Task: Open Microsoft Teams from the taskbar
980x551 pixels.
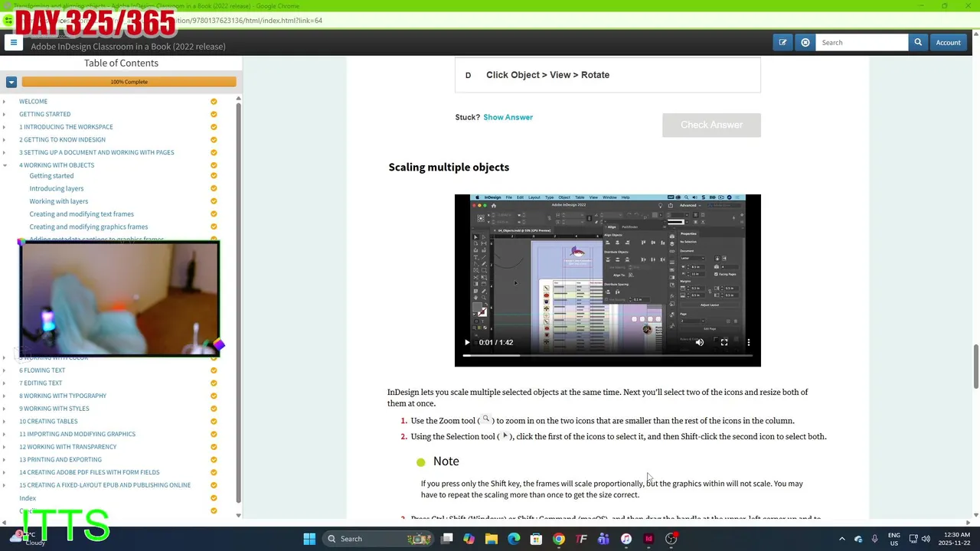Action: (x=603, y=539)
